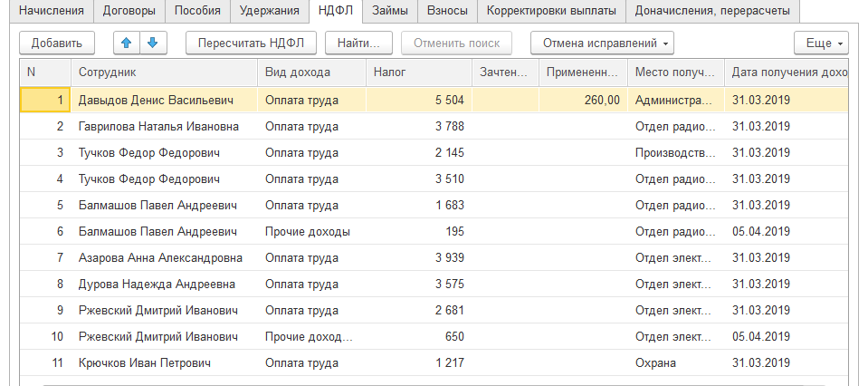Go to the Удержания tab
The width and height of the screenshot is (868, 386).
pos(269,11)
